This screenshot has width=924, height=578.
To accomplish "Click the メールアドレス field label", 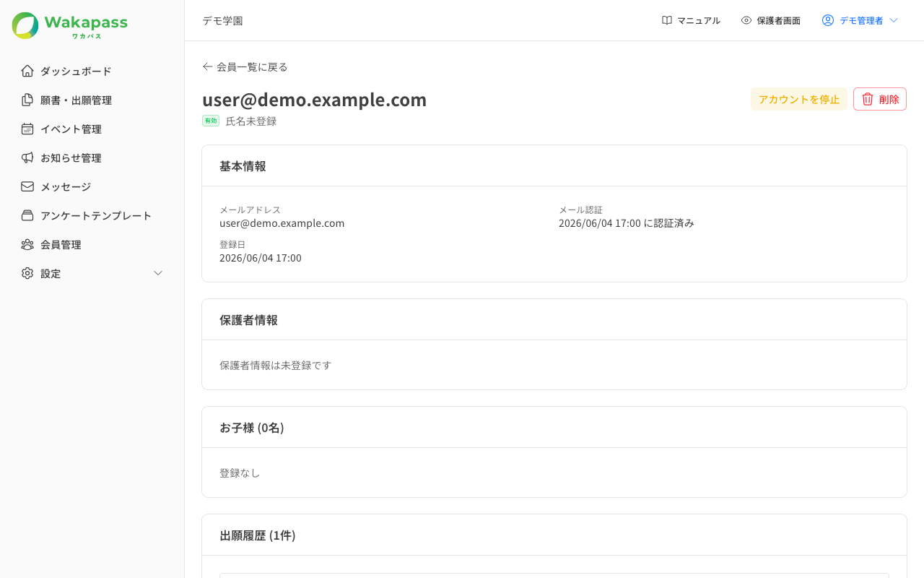I will point(250,210).
